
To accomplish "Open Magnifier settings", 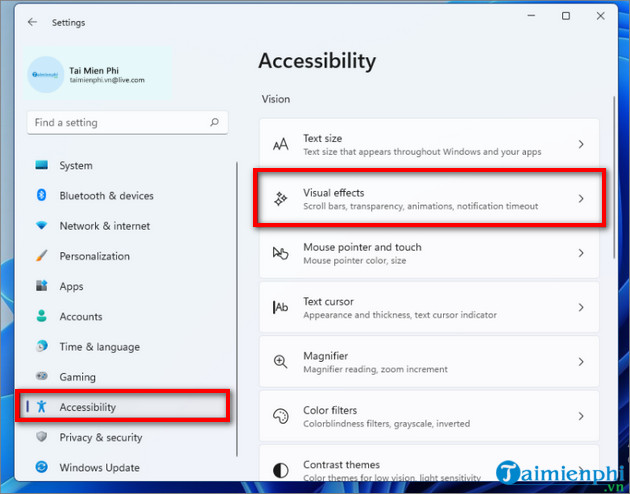I will click(429, 361).
